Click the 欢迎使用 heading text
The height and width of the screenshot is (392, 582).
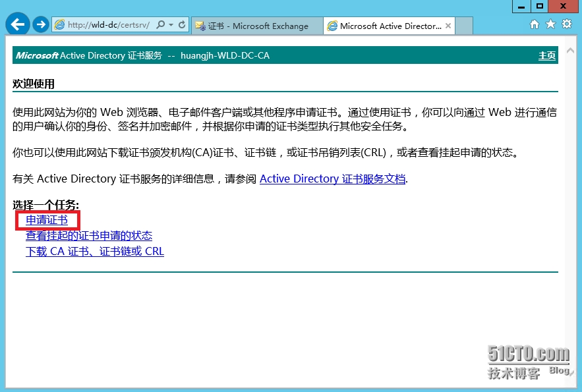(x=34, y=84)
